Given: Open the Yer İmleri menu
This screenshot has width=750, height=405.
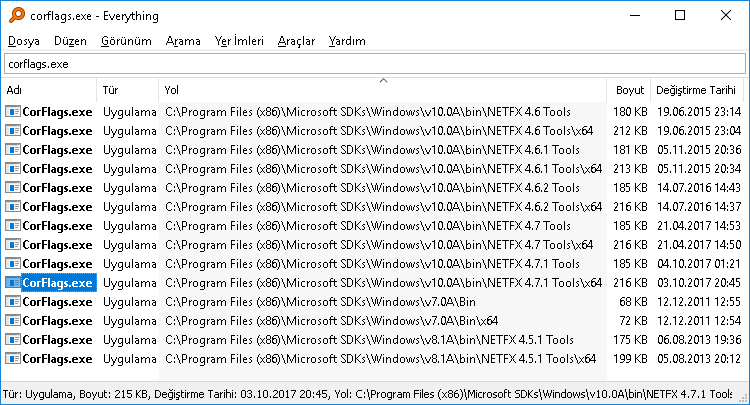Looking at the screenshot, I should [240, 41].
